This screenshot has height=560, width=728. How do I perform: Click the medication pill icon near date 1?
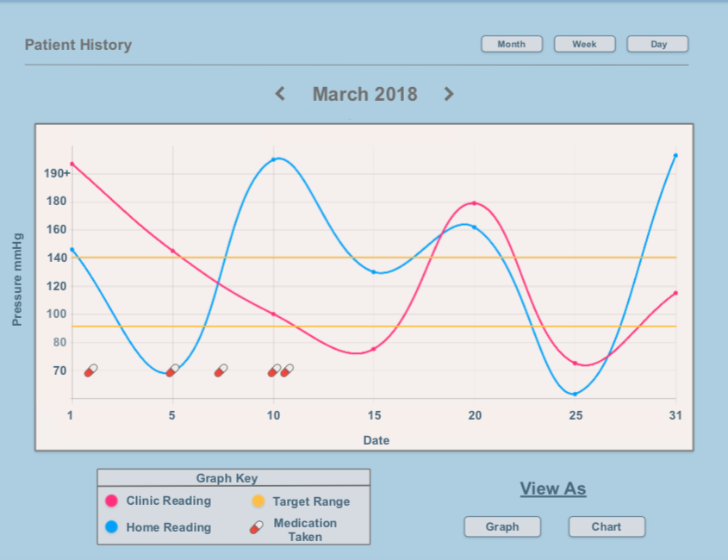tap(91, 370)
